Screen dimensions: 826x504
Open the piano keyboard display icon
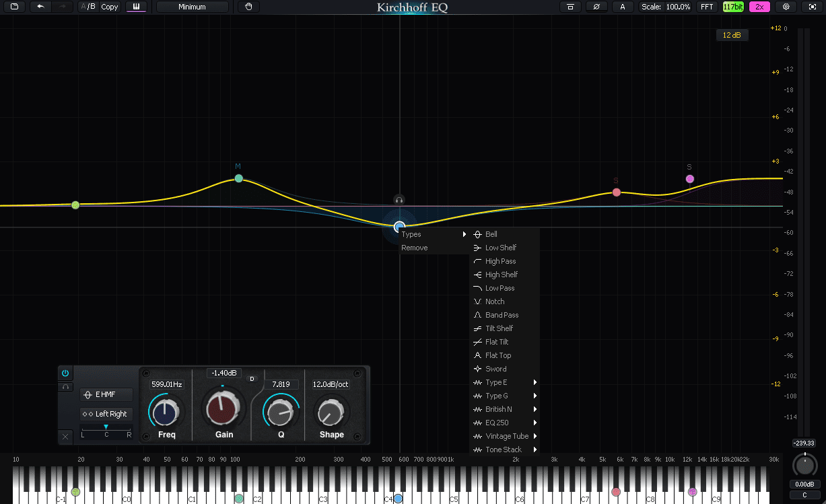pyautogui.click(x=137, y=6)
